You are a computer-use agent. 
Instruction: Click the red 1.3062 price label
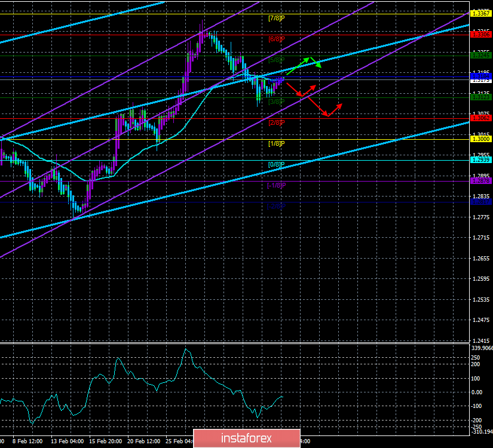tap(480, 118)
